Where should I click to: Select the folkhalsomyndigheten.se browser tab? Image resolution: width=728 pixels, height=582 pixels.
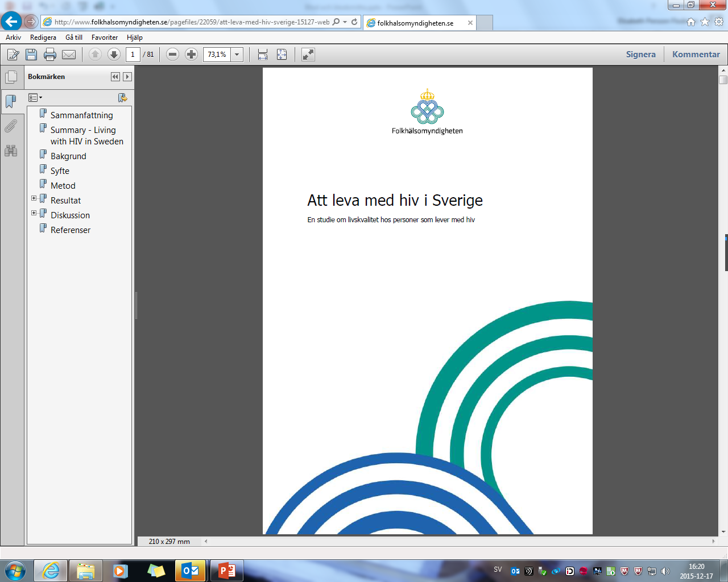click(x=415, y=23)
